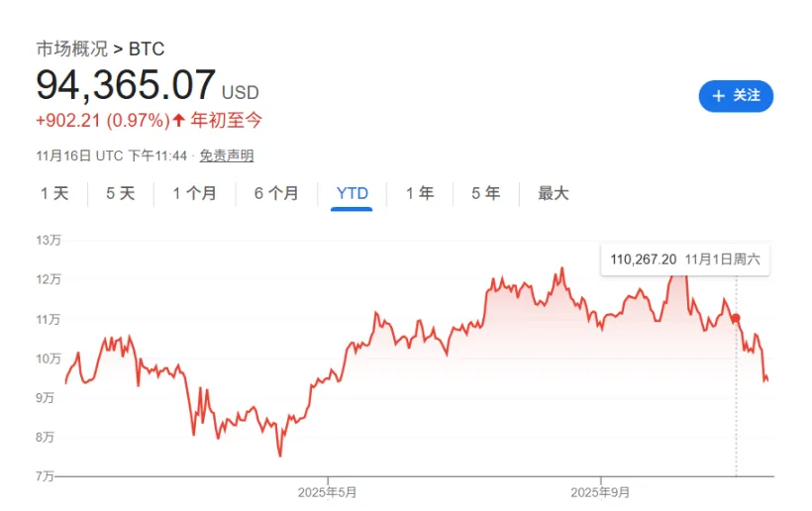
Task: Switch to the 1 天 time range tab
Action: [54, 193]
